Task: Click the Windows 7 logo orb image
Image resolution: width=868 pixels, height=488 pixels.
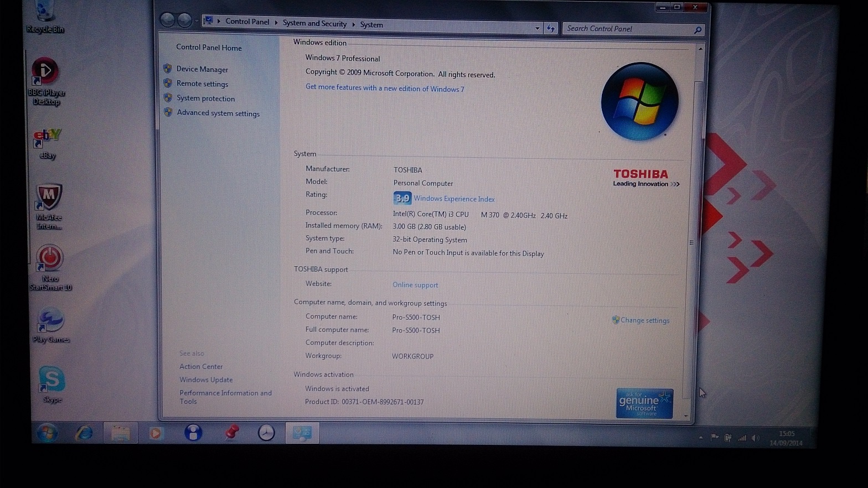Action: (639, 101)
